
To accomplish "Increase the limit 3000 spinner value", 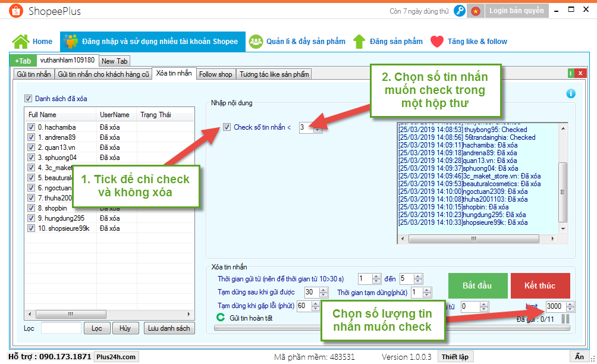I will point(570,304).
